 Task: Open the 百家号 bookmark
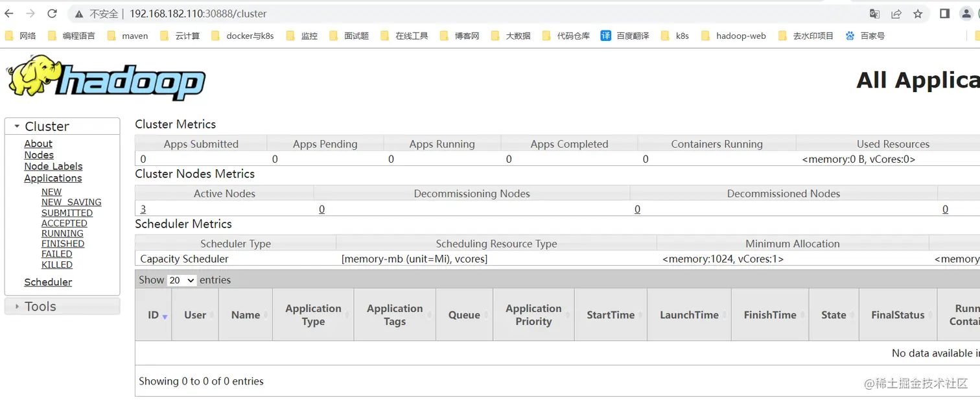[x=865, y=36]
